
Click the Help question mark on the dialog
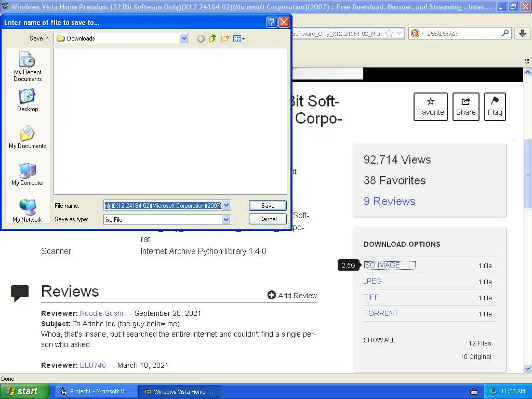point(272,22)
